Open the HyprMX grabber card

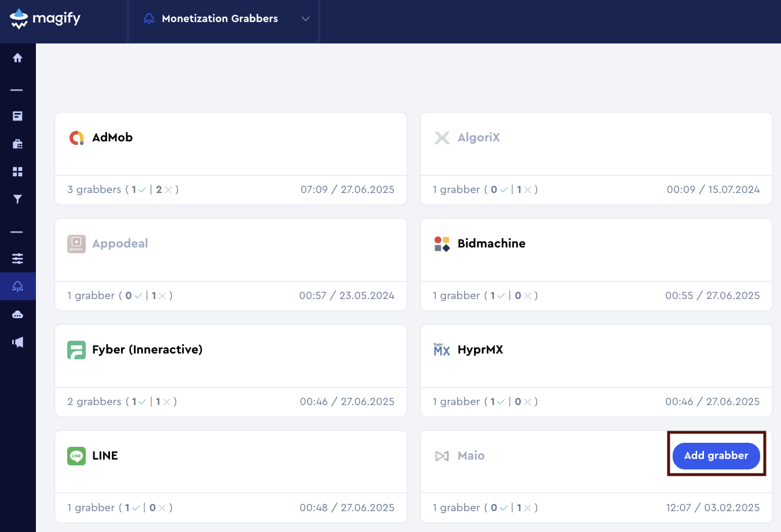(596, 356)
